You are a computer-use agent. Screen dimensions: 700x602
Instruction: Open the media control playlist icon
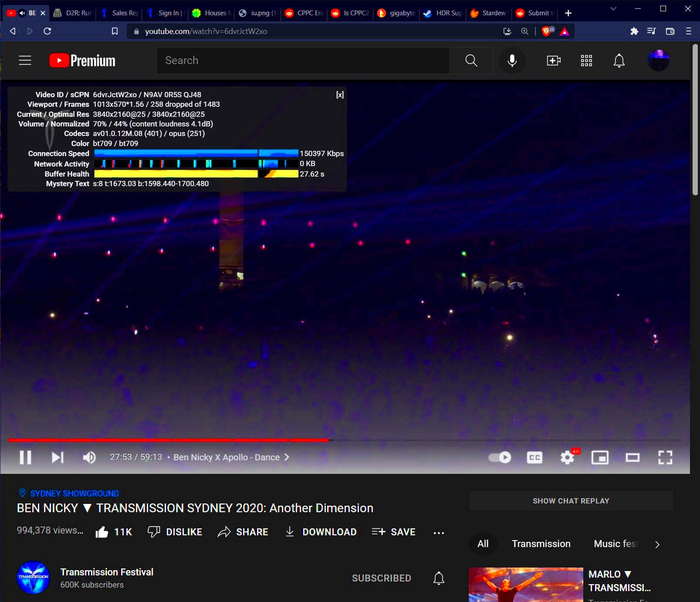[652, 31]
